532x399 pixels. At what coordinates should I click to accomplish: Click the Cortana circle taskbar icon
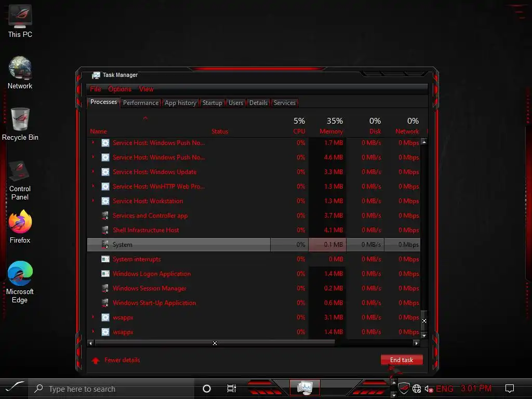(207, 389)
